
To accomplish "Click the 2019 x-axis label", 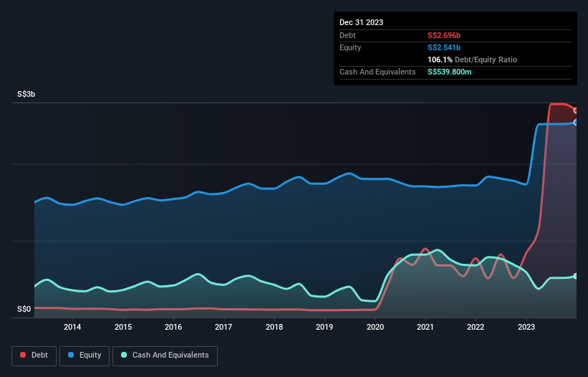I will click(324, 327).
